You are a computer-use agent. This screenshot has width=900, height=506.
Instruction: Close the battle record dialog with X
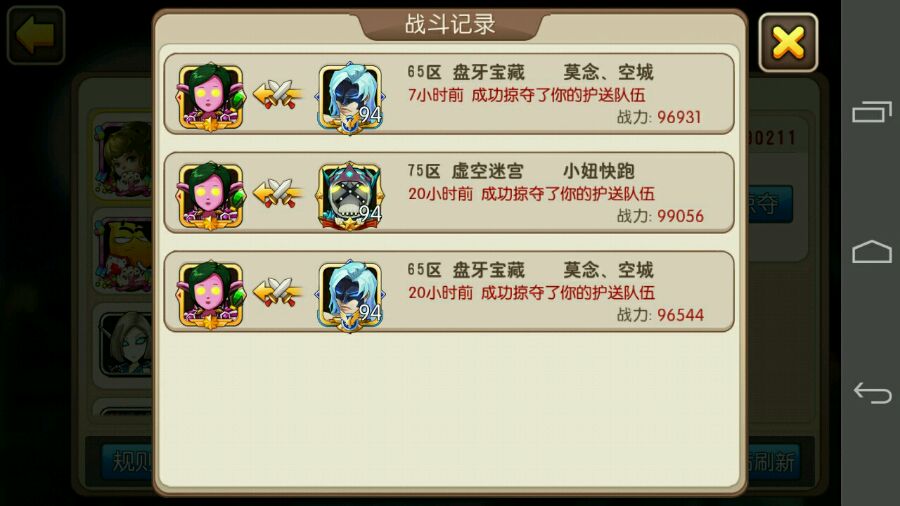click(788, 42)
